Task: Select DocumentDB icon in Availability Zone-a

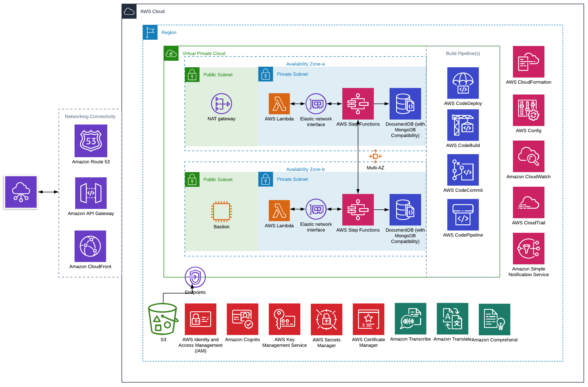Action: click(405, 104)
